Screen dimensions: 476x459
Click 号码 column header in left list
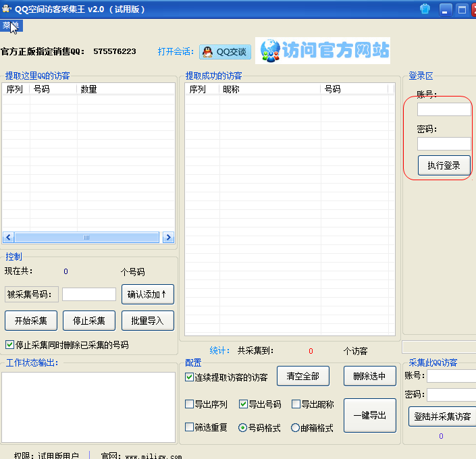(53, 89)
